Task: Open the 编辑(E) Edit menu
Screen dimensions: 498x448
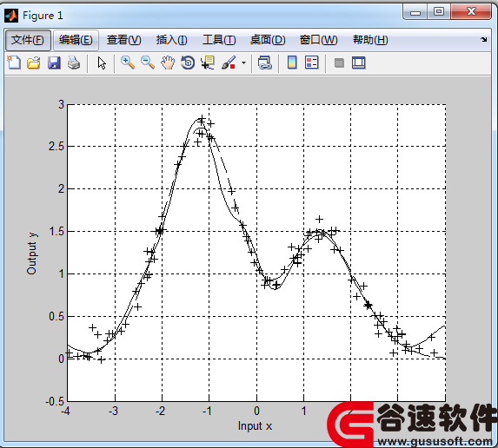Action: (76, 40)
